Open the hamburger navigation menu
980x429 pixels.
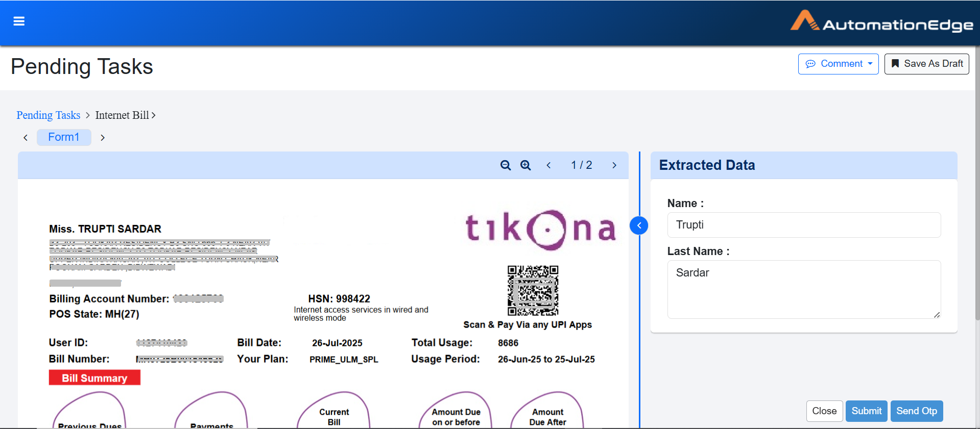click(x=19, y=21)
